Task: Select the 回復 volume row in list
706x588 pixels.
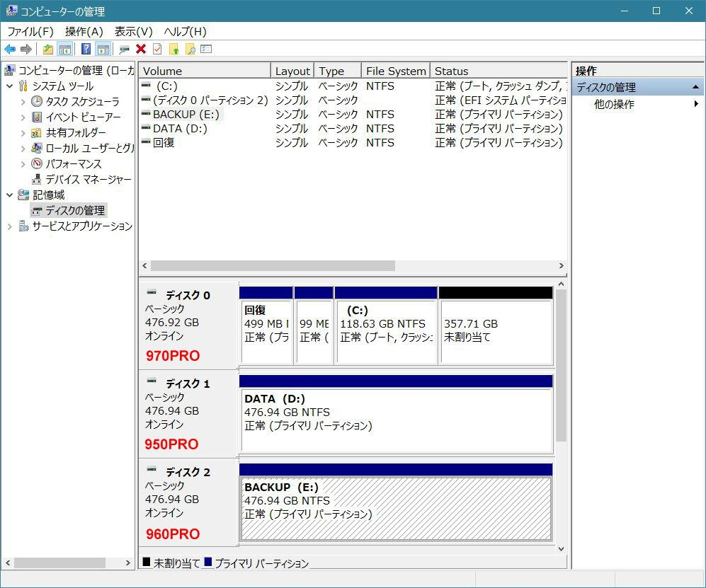Action: (353, 143)
